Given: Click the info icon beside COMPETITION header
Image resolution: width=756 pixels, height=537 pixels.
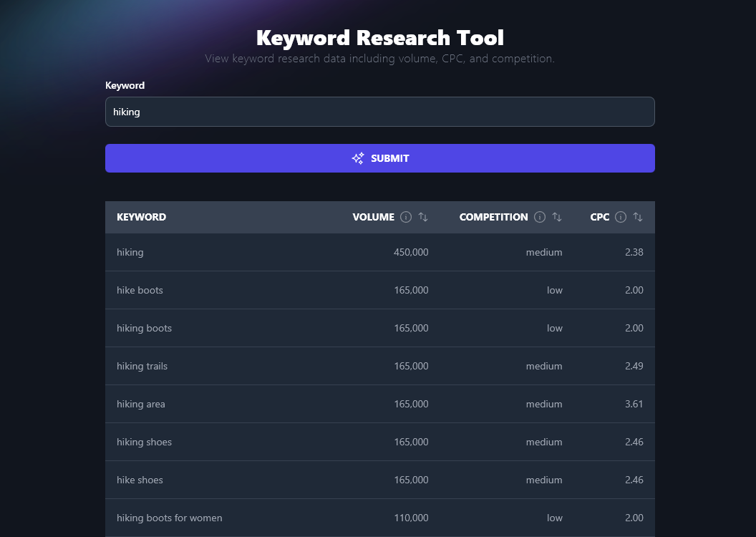Looking at the screenshot, I should 539,217.
